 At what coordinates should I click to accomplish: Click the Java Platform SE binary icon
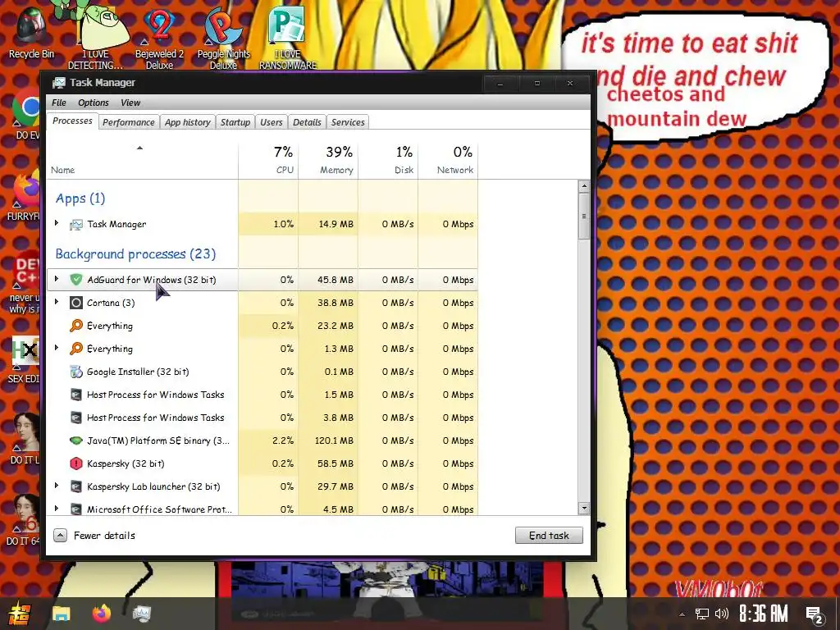76,441
